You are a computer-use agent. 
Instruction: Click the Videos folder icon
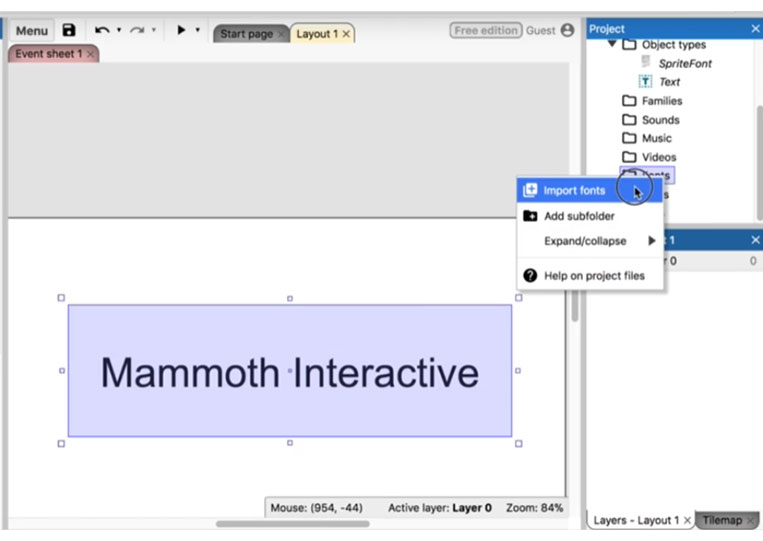(629, 157)
